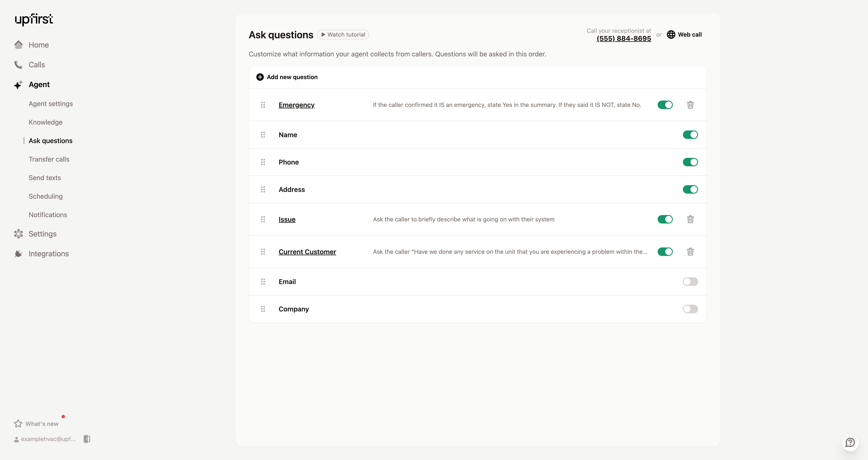Delete the Emergency question via trash icon
The height and width of the screenshot is (460, 868).
pyautogui.click(x=690, y=105)
